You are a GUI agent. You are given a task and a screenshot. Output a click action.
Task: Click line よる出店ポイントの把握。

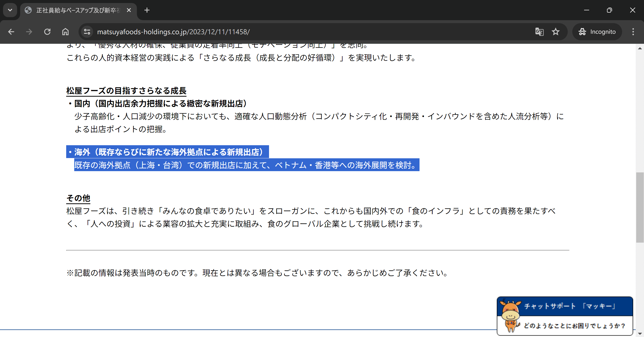pyautogui.click(x=121, y=129)
